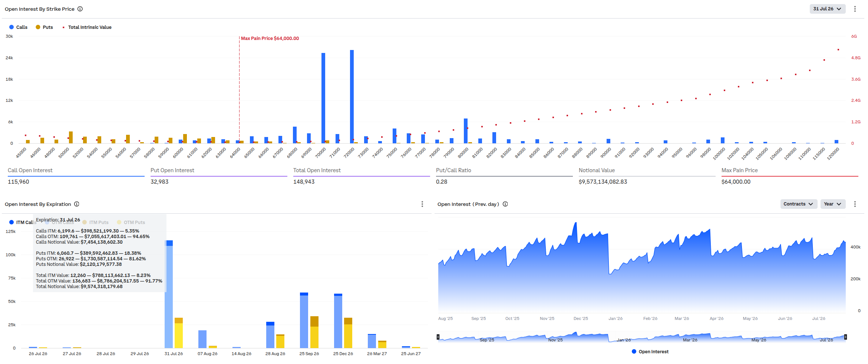The width and height of the screenshot is (868, 364).
Task: Click info icon beside Open Interest (Prev. day)
Action: pyautogui.click(x=505, y=204)
